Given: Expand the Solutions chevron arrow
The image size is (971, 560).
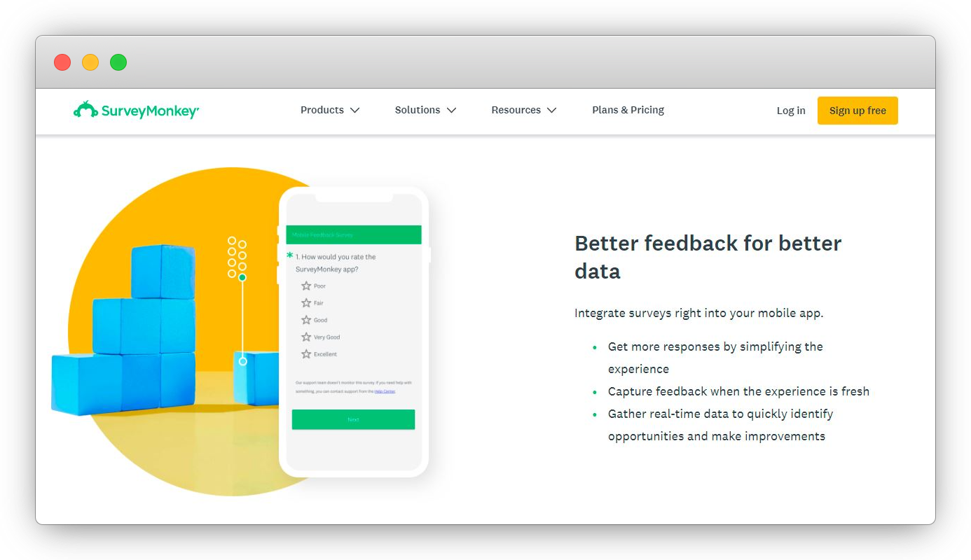Looking at the screenshot, I should pos(451,111).
